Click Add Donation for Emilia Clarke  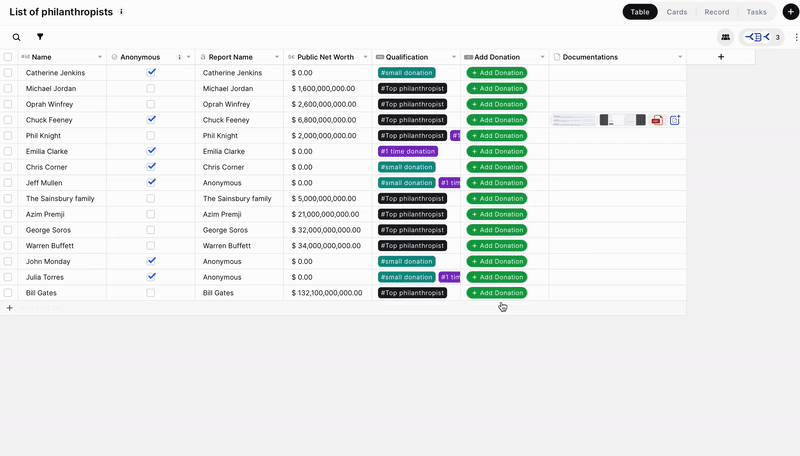click(x=497, y=151)
